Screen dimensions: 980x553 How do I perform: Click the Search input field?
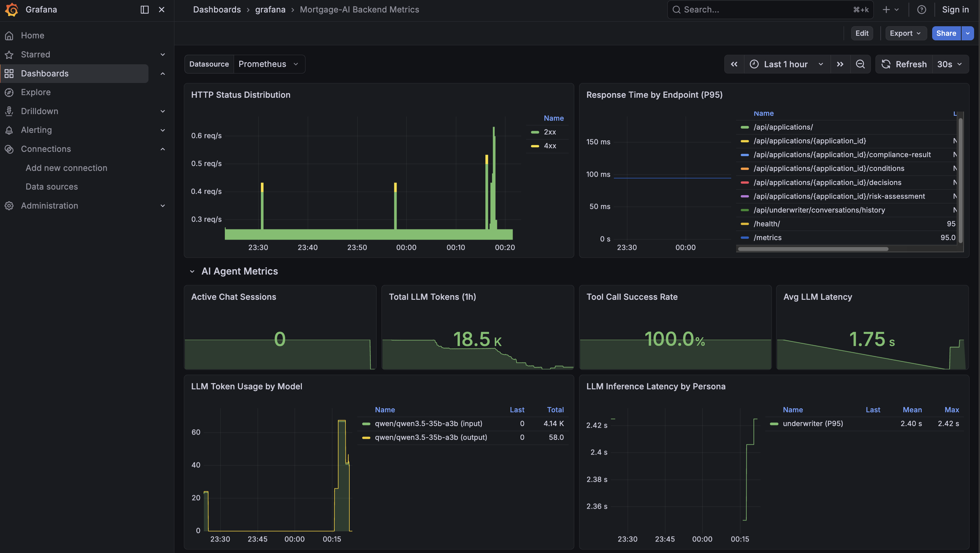[765, 10]
